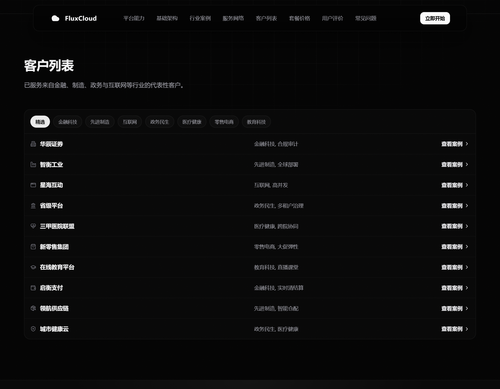The width and height of the screenshot is (500, 389).
Task: Click the circular icon beside 城市健康云
Action: 33,329
